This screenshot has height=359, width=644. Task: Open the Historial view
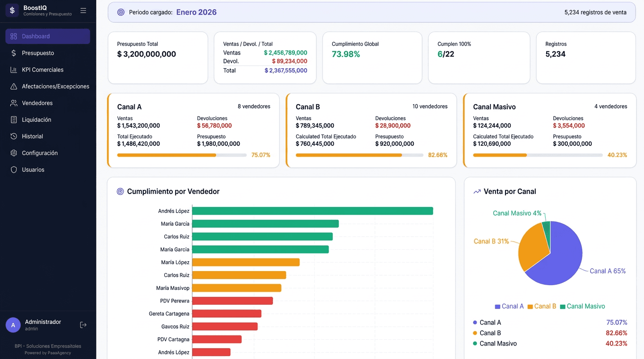[x=32, y=136]
